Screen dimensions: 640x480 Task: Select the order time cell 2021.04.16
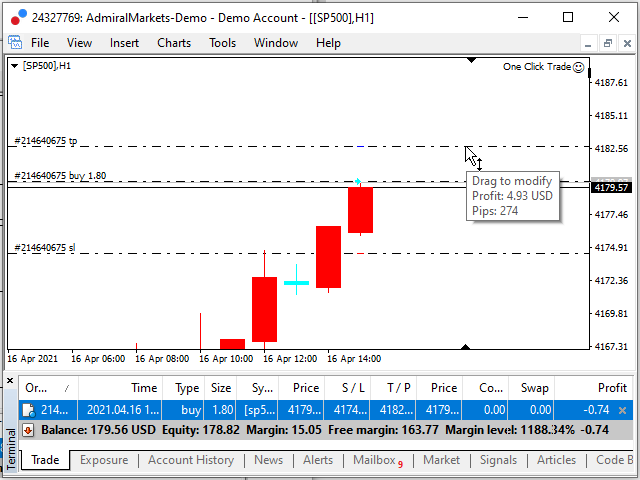tap(120, 410)
